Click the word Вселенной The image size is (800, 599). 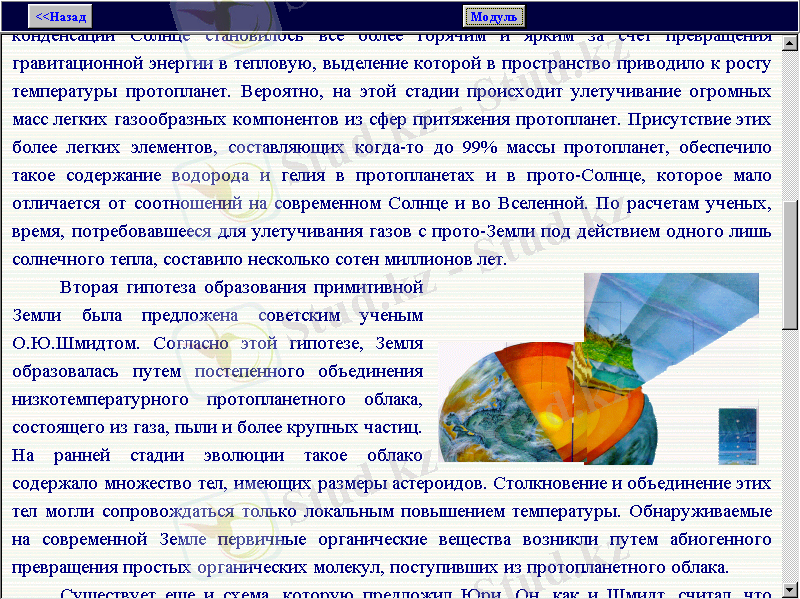tap(541, 204)
